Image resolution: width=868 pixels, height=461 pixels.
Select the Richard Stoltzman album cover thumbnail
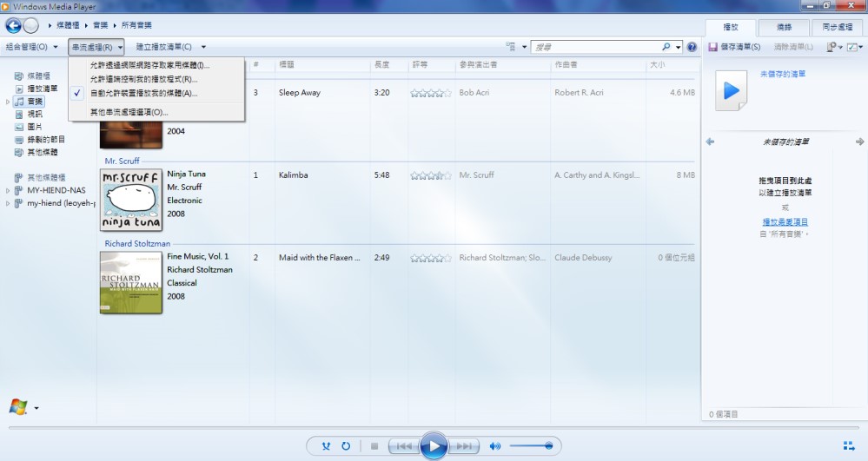point(131,283)
